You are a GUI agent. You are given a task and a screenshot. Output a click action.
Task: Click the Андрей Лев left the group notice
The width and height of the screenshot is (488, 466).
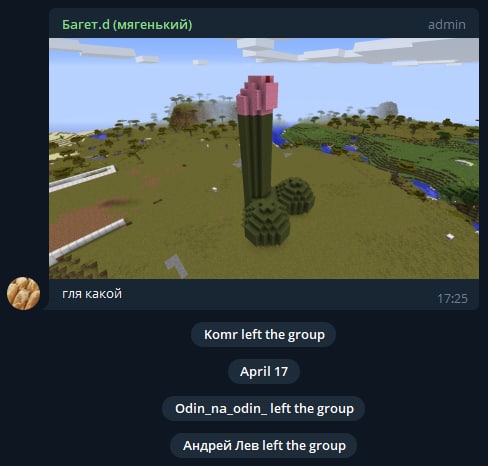[x=263, y=445]
